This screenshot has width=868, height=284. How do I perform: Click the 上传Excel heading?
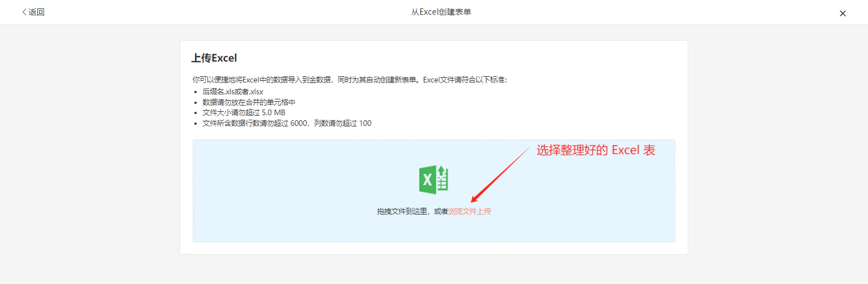(214, 58)
